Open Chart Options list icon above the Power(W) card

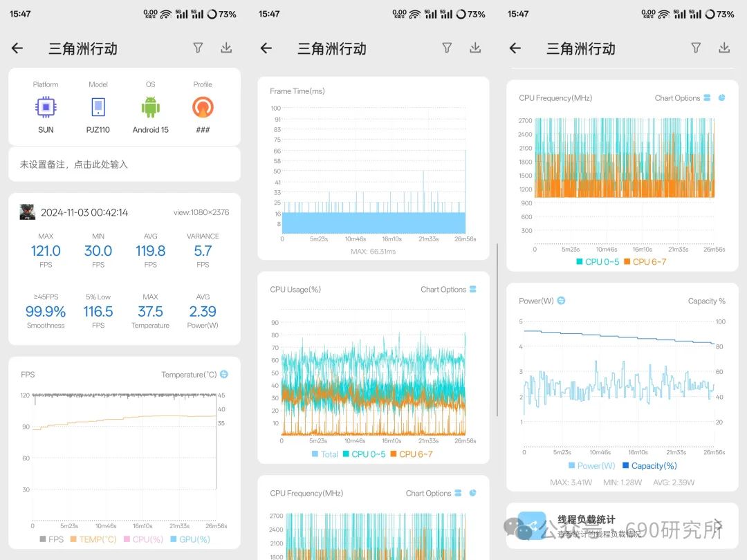[x=707, y=97]
